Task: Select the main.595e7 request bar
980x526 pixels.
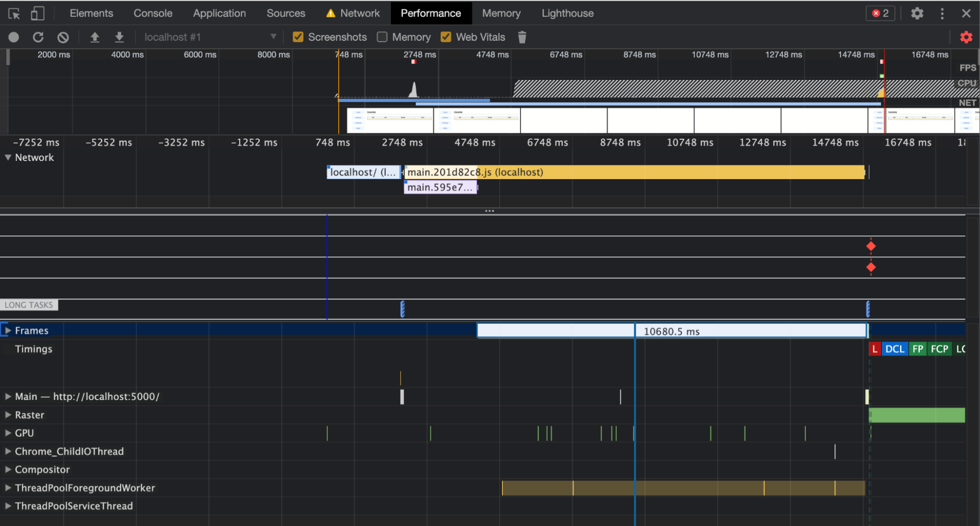Action: coord(440,187)
